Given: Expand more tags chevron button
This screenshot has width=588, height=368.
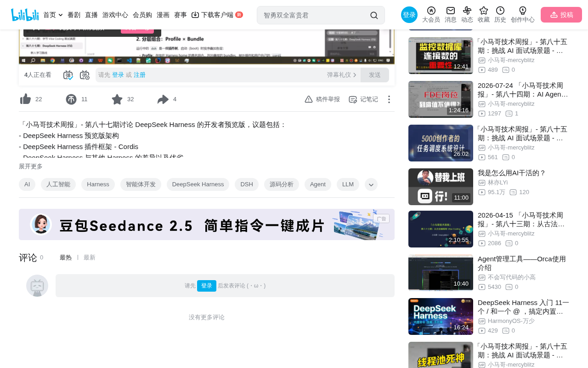Looking at the screenshot, I should [x=371, y=184].
